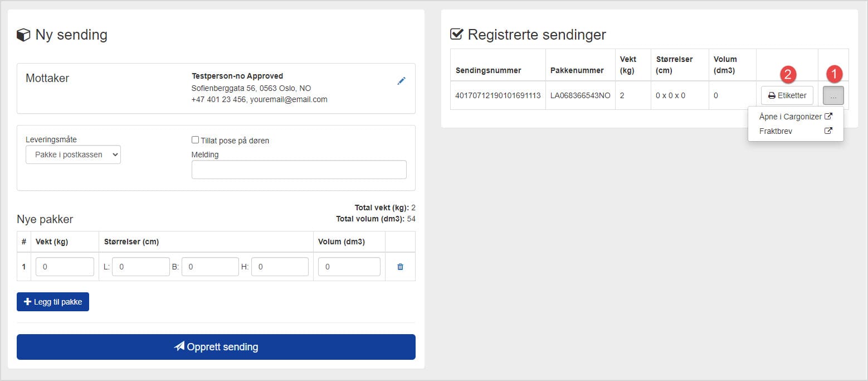Click the red number 2 marker badge
This screenshot has width=868, height=381.
pos(787,74)
